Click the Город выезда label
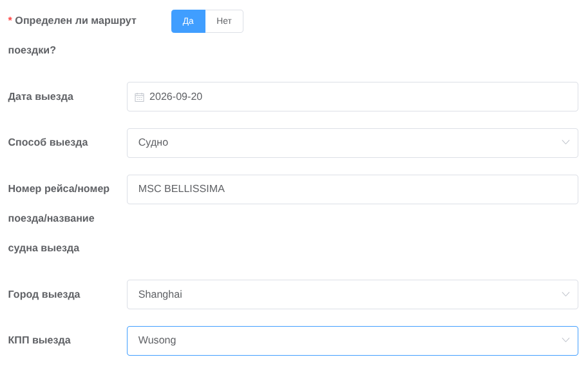 click(x=44, y=294)
